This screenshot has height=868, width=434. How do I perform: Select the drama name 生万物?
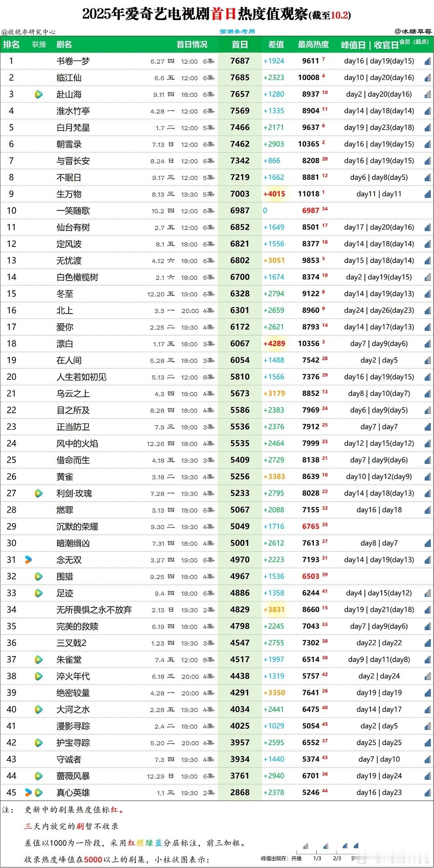(69, 194)
